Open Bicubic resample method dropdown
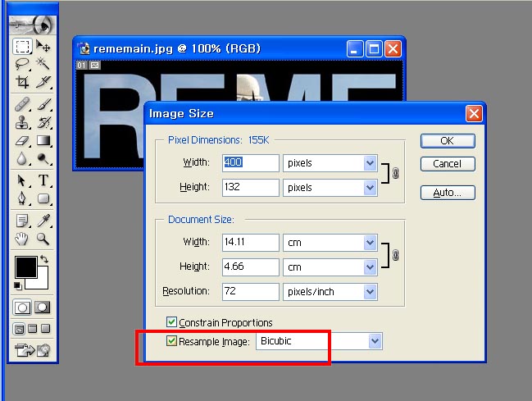Viewport: 532px width, 401px height. tap(375, 341)
